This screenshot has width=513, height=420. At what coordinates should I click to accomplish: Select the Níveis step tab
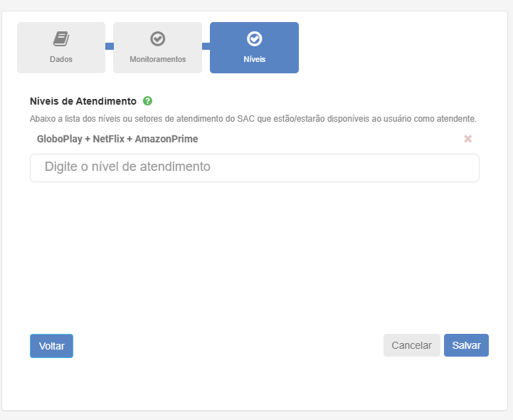coord(254,48)
